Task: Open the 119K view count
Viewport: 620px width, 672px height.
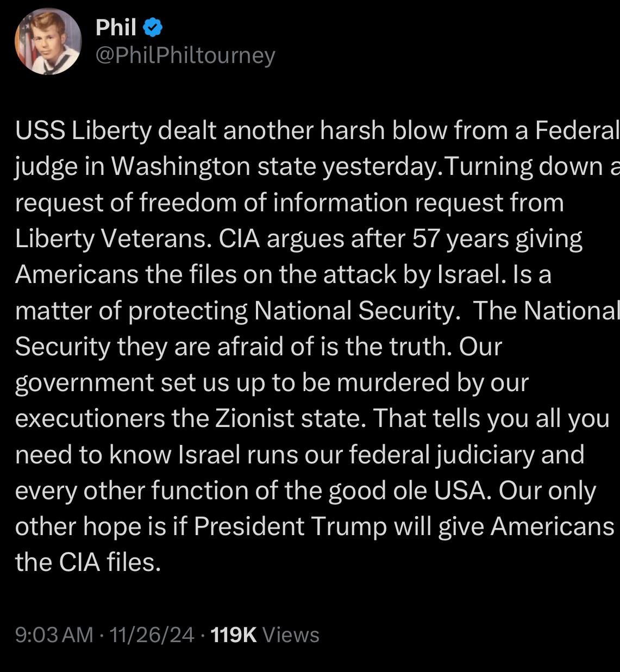Action: click(233, 635)
